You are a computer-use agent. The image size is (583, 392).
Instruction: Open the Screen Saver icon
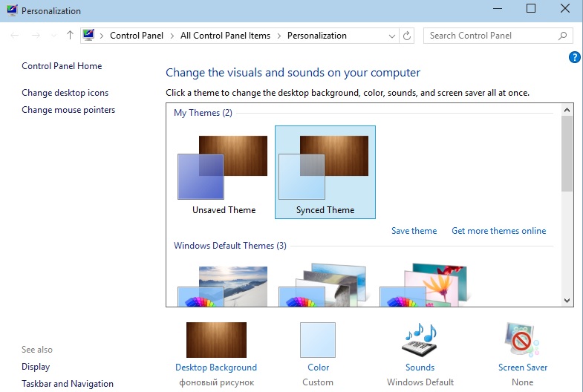click(x=521, y=340)
